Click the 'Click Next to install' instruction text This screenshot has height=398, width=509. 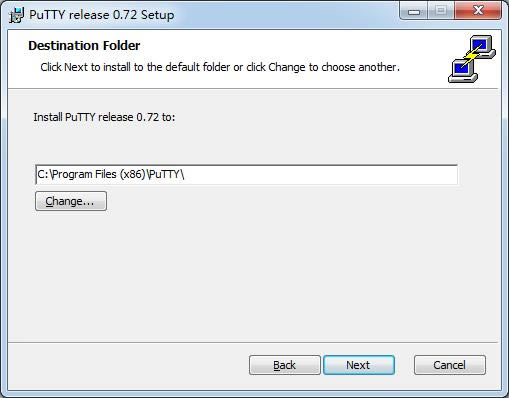[220, 67]
